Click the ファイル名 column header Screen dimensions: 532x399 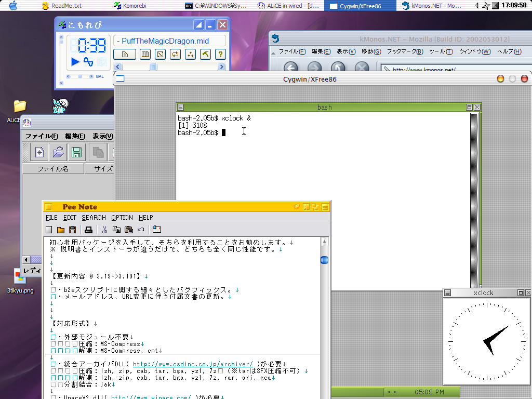point(53,169)
